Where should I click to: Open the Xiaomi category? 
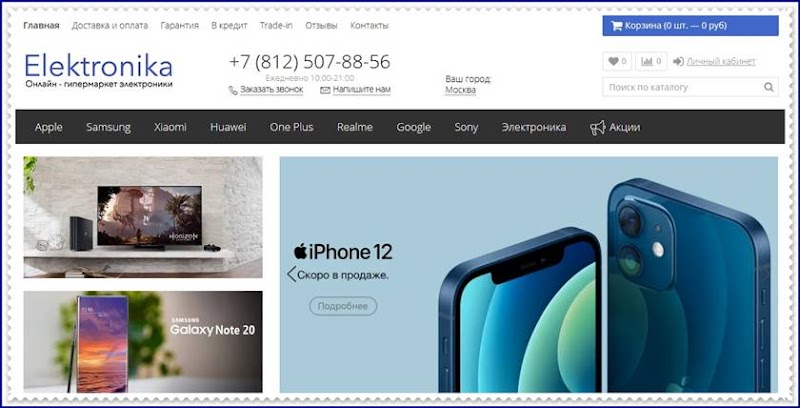(170, 128)
